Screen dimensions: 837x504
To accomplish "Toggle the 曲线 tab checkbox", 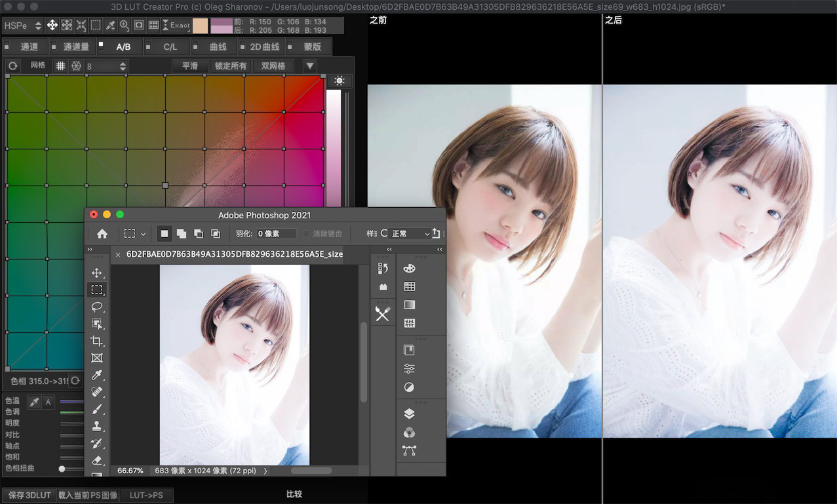I will pyautogui.click(x=197, y=47).
